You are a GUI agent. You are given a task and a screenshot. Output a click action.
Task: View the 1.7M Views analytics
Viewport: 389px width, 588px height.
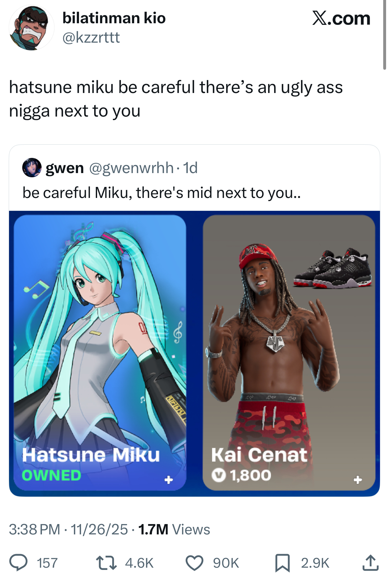(174, 529)
